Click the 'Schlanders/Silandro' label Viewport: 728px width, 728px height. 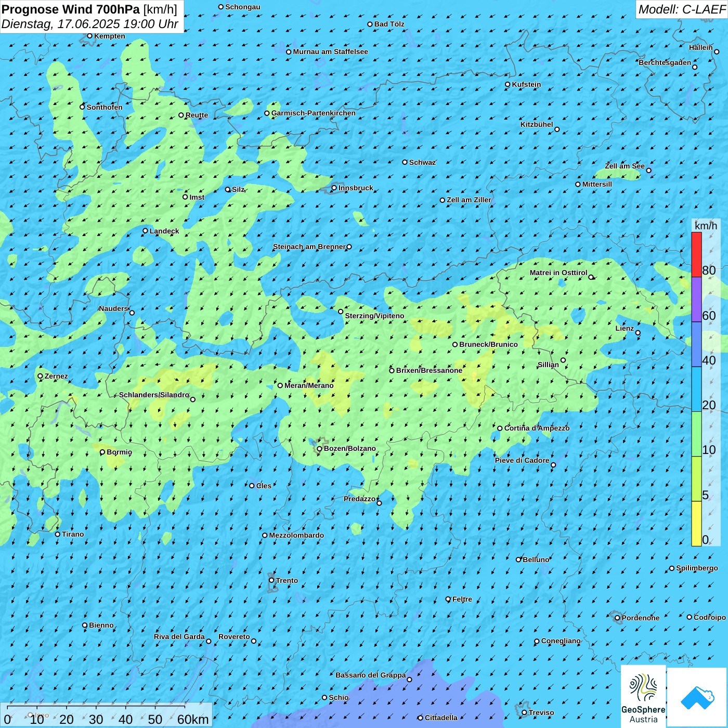point(154,395)
